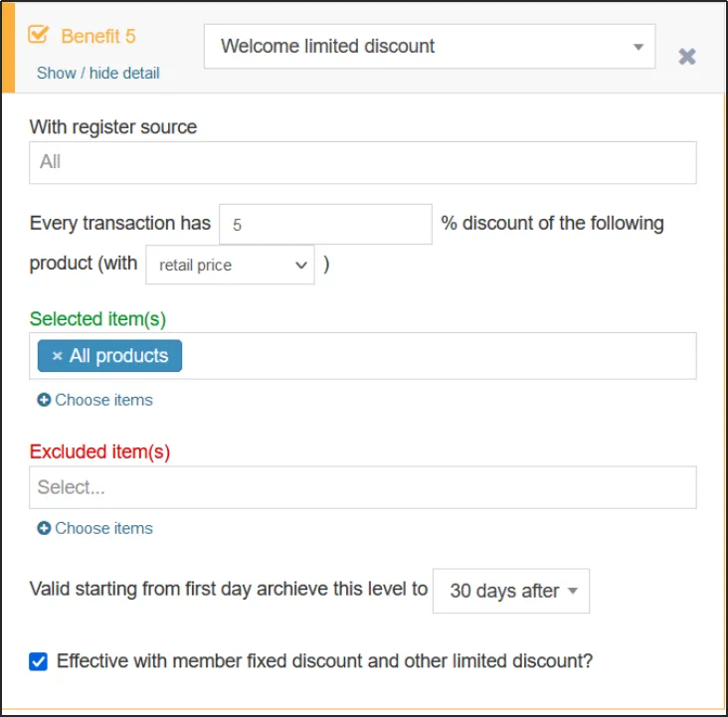Remove the All products tag via ×
Image resolution: width=728 pixels, height=717 pixels.
pyautogui.click(x=57, y=356)
